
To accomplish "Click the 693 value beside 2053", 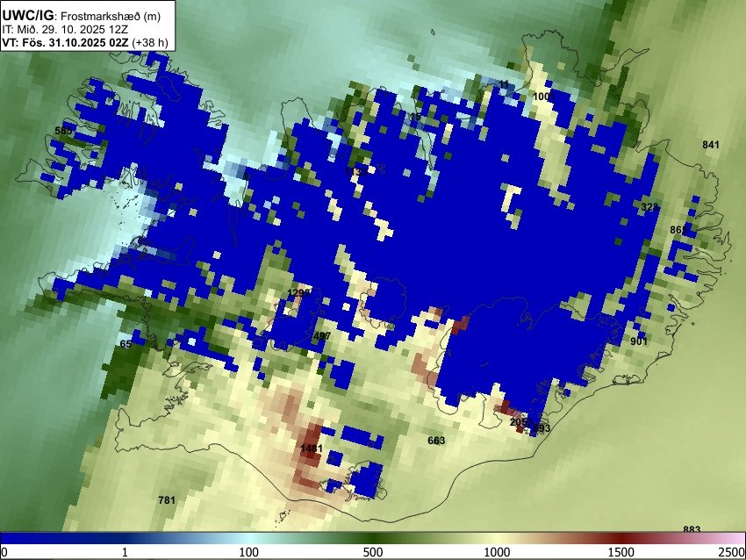I will tap(542, 428).
